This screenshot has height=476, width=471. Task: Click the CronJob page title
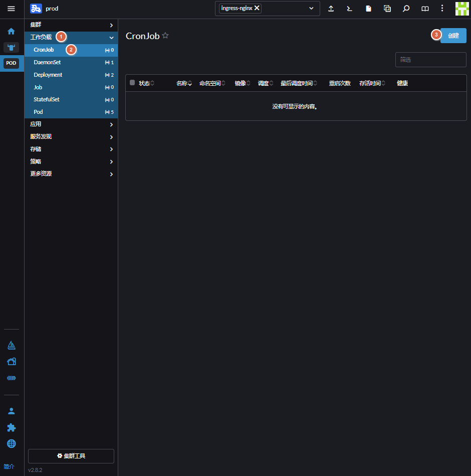142,36
